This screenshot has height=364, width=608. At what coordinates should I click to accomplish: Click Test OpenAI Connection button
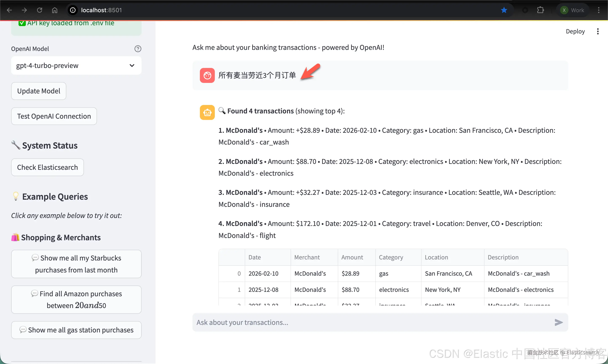(x=54, y=116)
